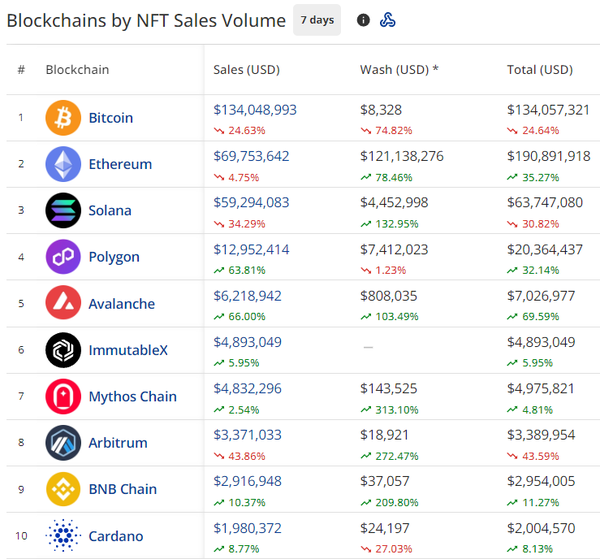Click the Ethereum logo icon
Screen dimensions: 600x559
(x=63, y=164)
